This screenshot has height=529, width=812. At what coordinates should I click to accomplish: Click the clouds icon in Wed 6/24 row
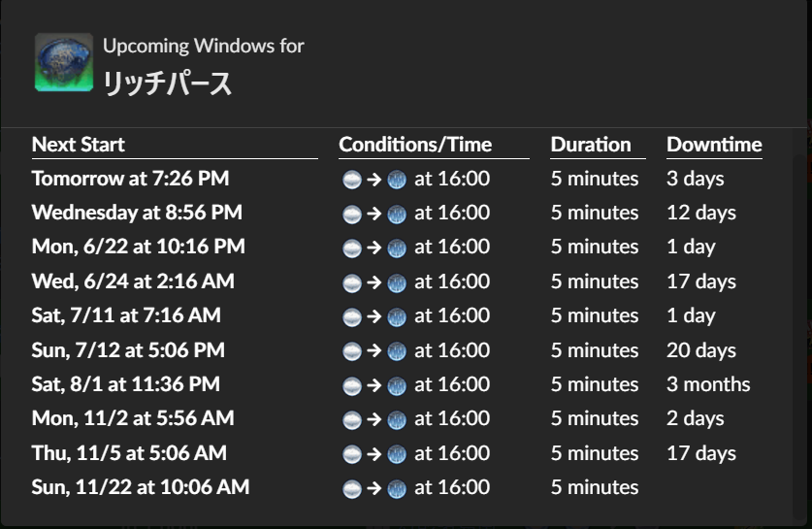click(351, 282)
